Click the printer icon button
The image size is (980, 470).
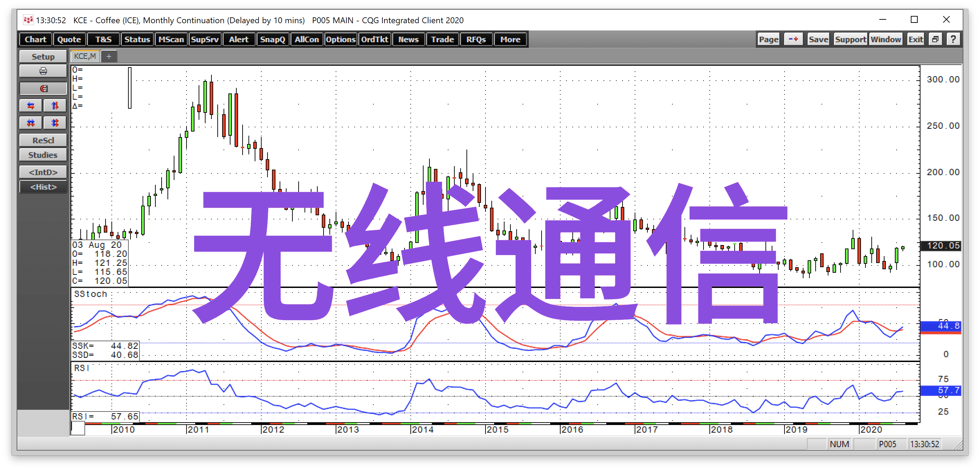point(43,71)
